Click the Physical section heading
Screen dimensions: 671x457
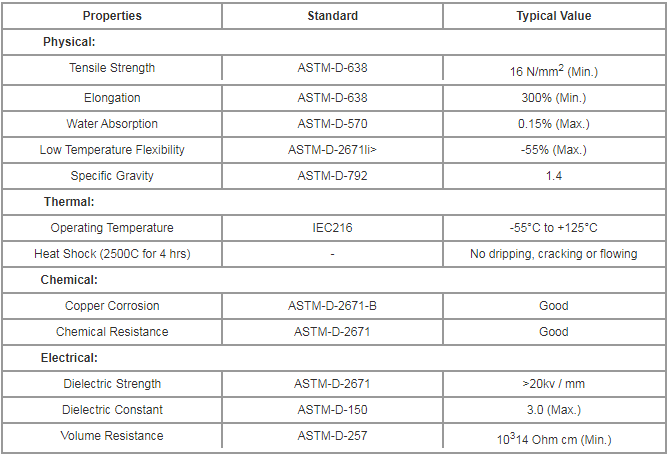[x=69, y=42]
